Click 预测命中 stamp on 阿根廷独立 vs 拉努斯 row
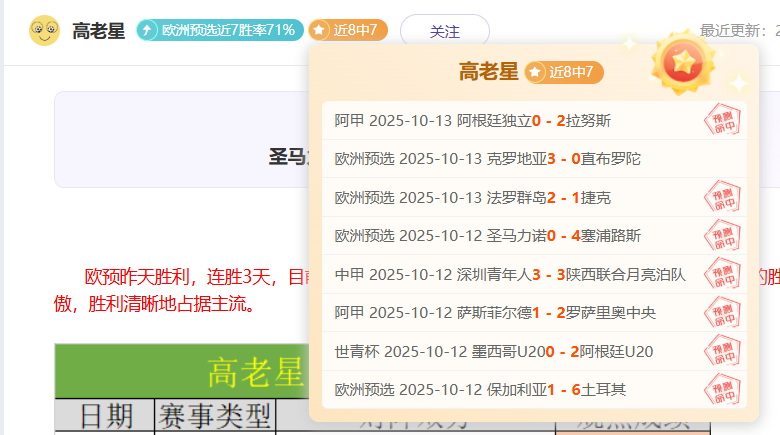The height and width of the screenshot is (435, 780). click(722, 120)
